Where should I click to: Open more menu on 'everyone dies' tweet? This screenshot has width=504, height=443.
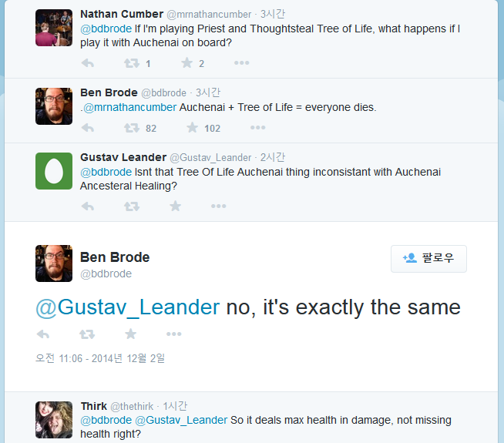[257, 128]
